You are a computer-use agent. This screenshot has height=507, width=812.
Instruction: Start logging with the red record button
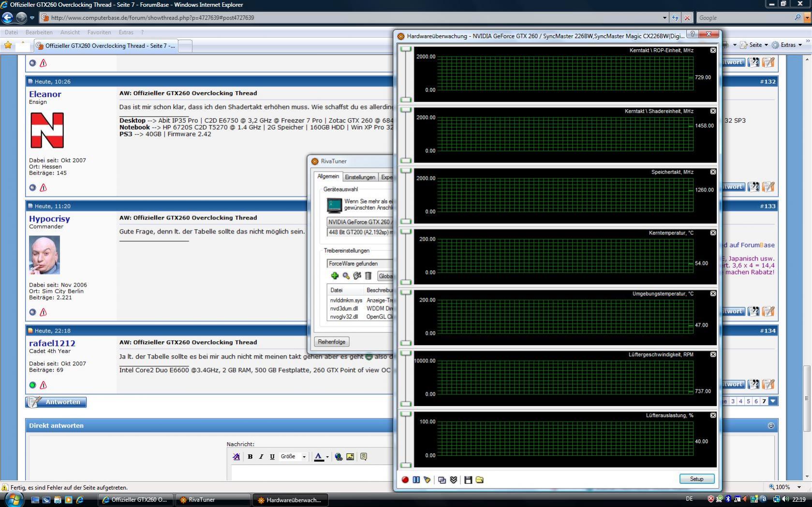[405, 479]
